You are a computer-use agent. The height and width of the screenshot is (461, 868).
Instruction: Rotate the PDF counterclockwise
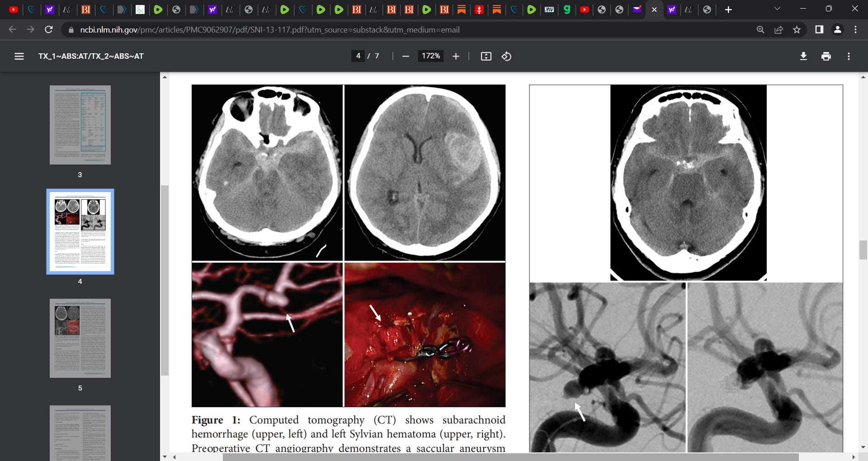point(506,56)
